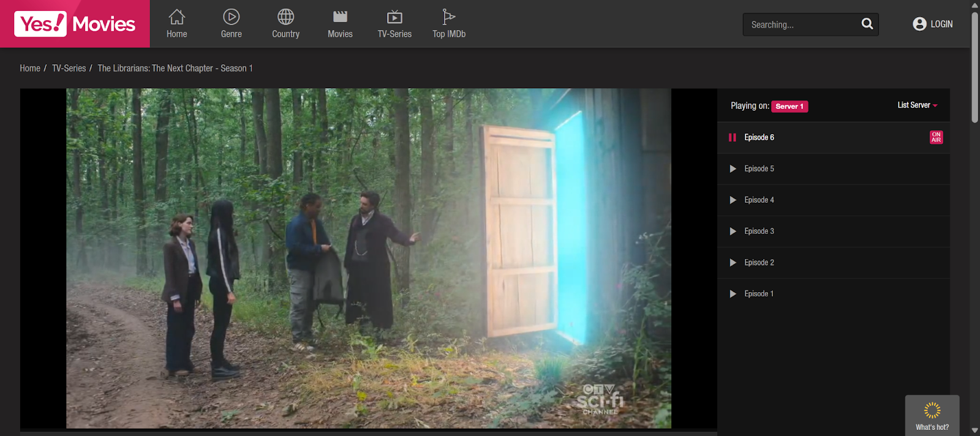This screenshot has height=436, width=980.
Task: Click the What's hot sun icon
Action: pos(932,410)
